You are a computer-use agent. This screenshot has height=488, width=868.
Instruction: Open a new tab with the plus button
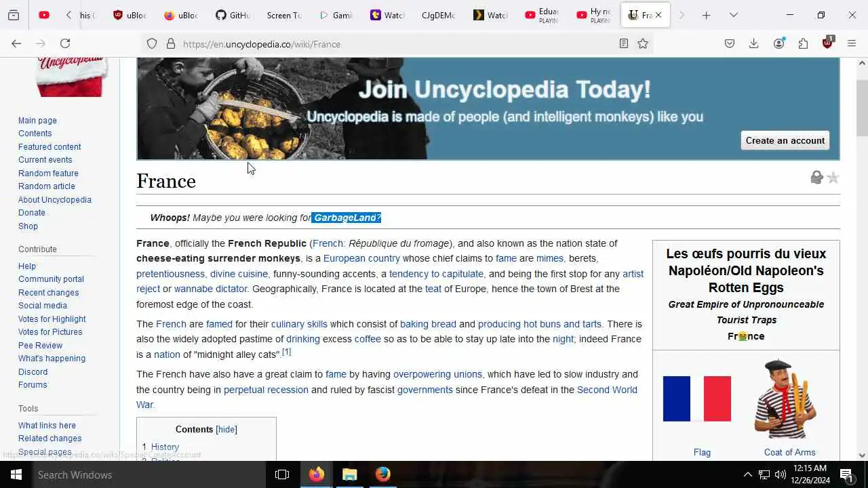[706, 15]
